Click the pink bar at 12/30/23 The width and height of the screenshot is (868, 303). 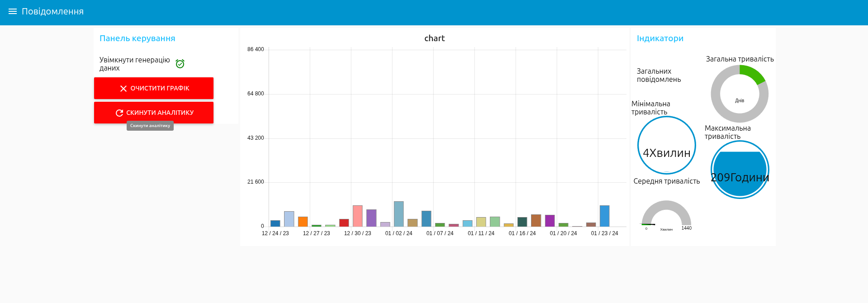[357, 216]
